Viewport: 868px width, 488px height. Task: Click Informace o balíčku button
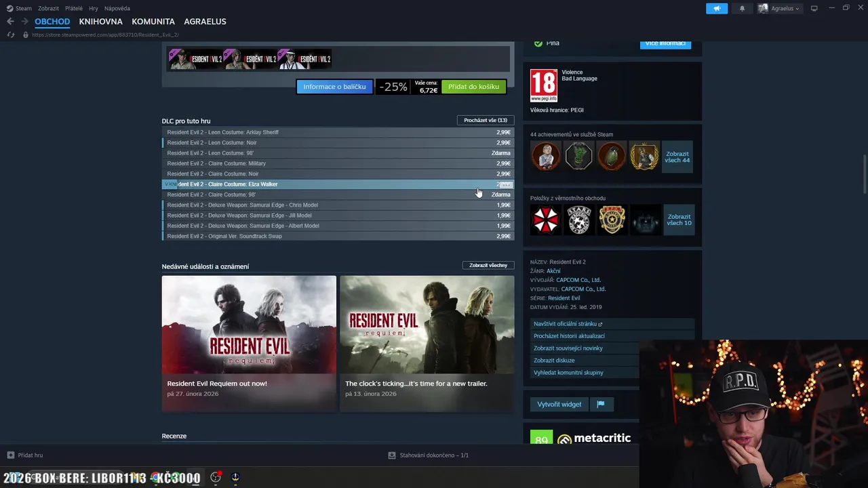[x=334, y=87]
